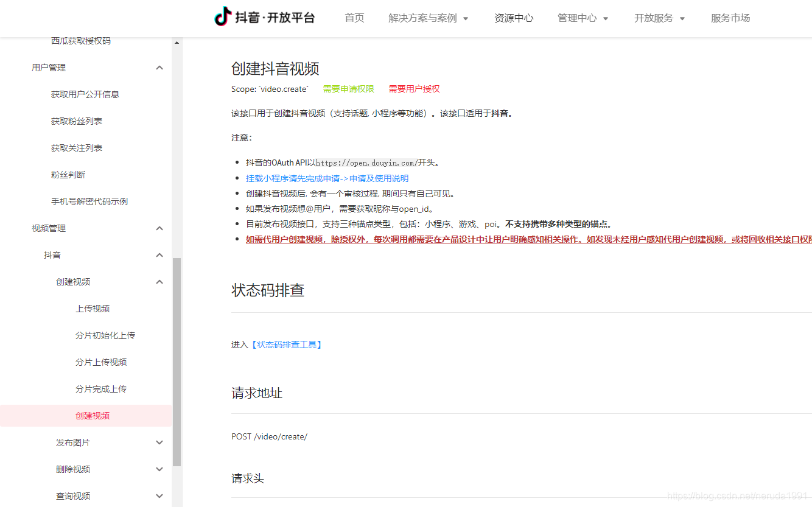Click the Douyin logo icon

(x=223, y=17)
